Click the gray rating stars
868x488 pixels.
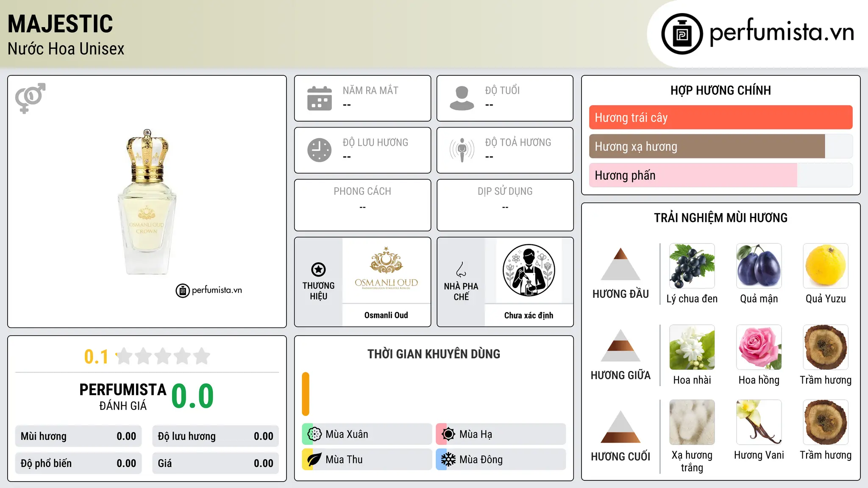point(163,356)
